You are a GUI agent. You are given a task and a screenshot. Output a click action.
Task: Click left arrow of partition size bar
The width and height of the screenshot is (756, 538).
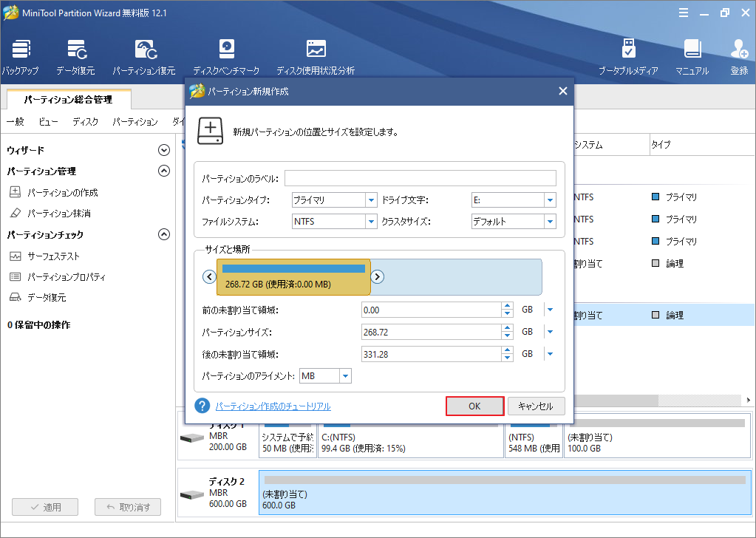[209, 276]
